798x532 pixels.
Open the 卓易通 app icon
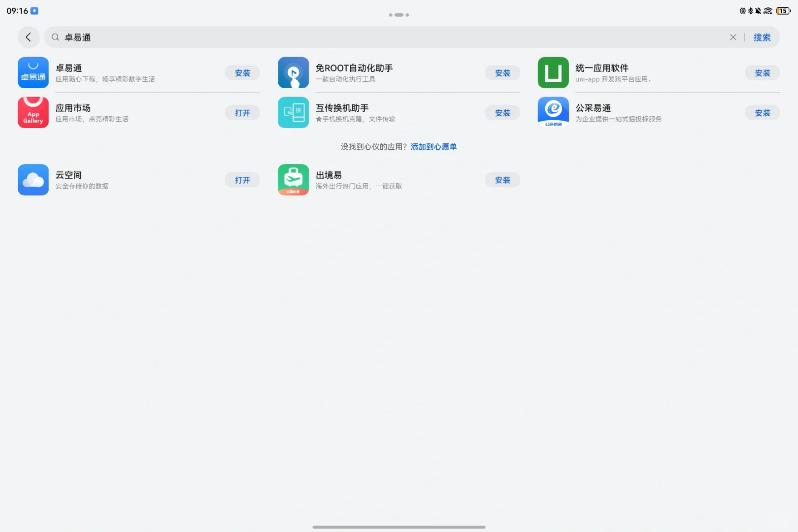click(33, 72)
